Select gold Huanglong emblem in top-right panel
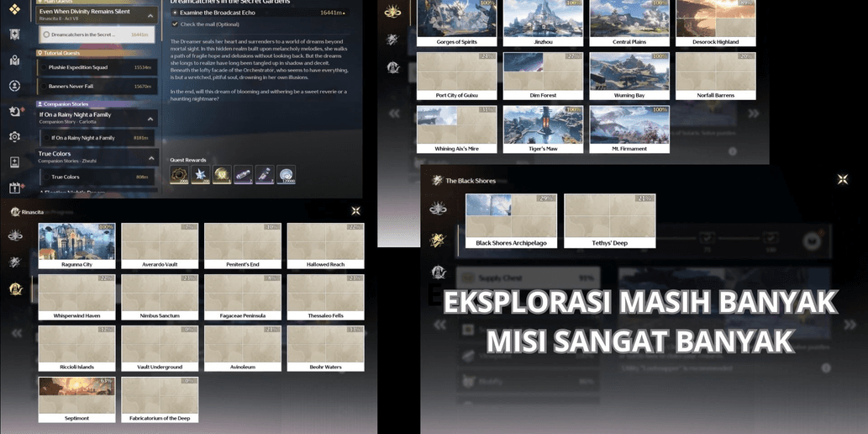This screenshot has height=434, width=868. (393, 11)
